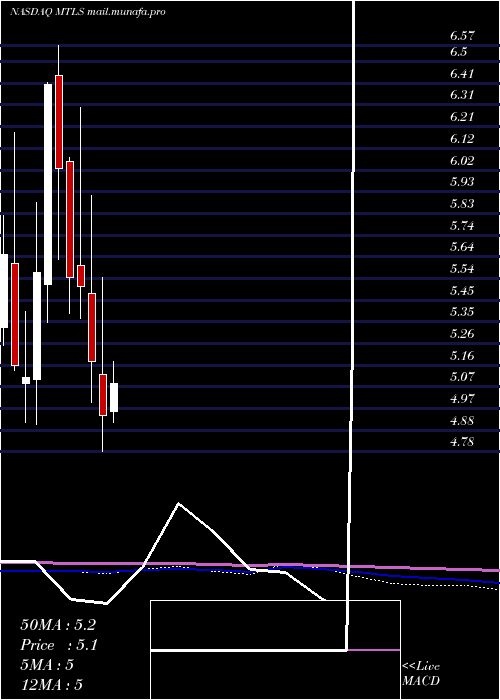The height and width of the screenshot is (700, 500).
Task: Click the 6.5 price label
Action: point(458,52)
